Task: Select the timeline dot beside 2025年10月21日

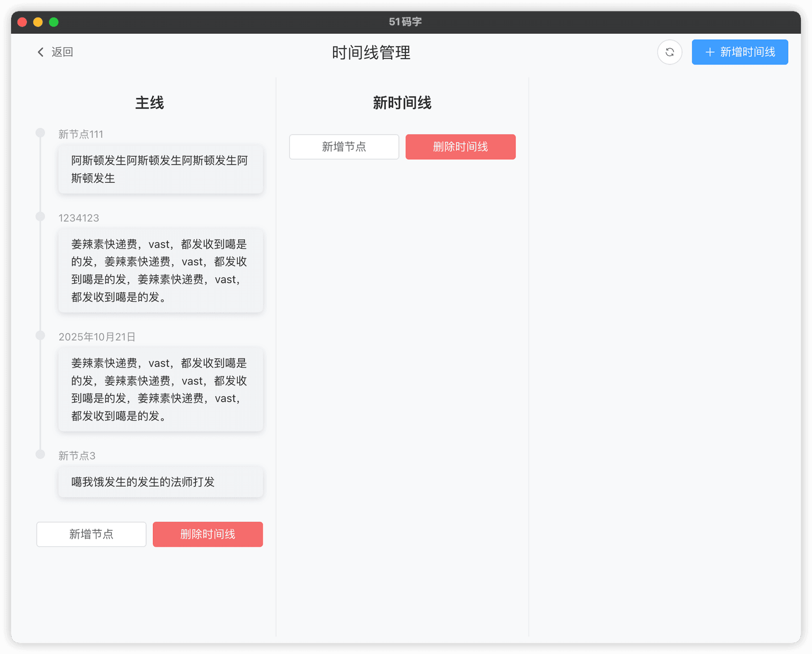Action: tap(40, 335)
